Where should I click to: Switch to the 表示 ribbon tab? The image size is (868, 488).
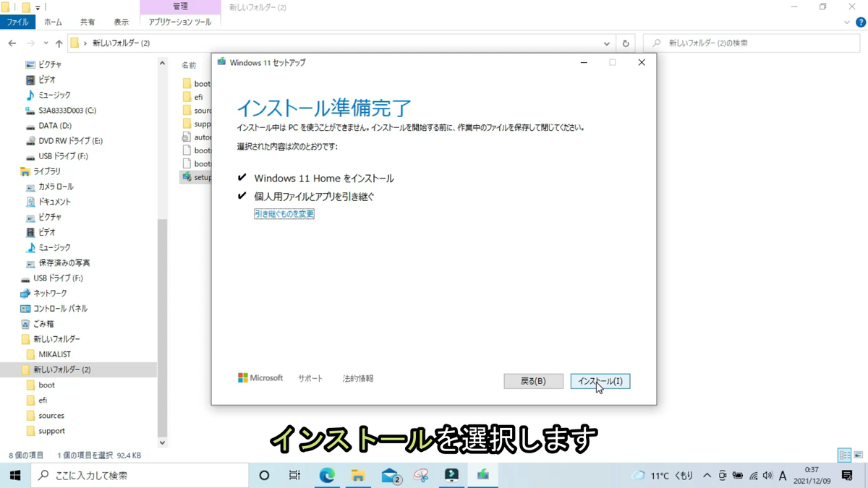(x=121, y=22)
